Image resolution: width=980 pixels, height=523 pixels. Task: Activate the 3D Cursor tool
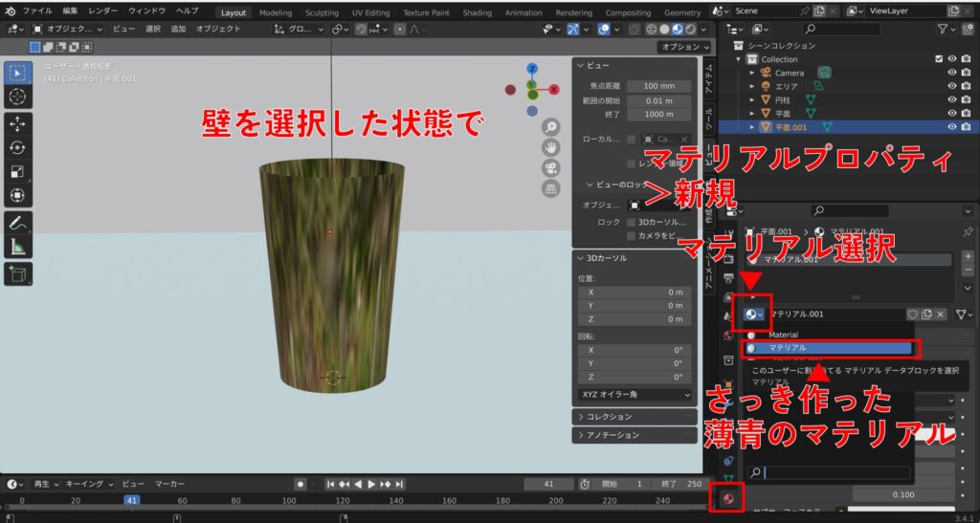(18, 97)
